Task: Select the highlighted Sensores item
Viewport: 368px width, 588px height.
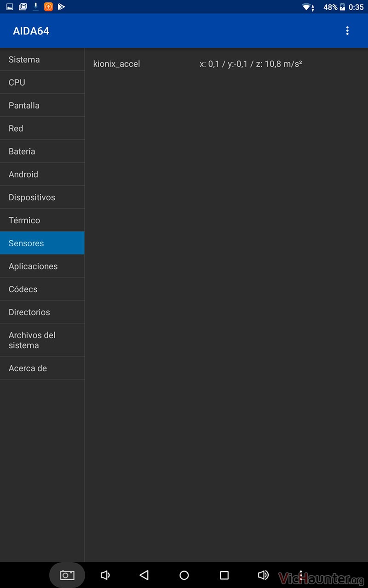Action: pos(42,243)
